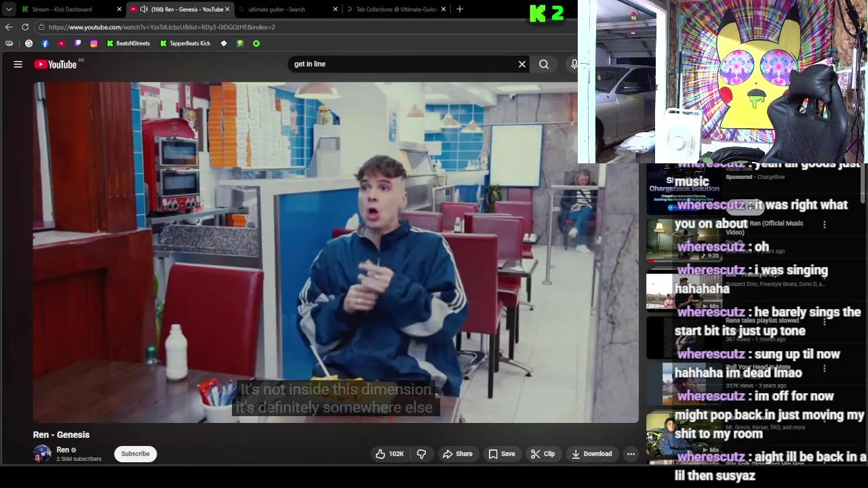Open options for Pull Your Head In Mate
This screenshot has width=868, height=488.
825,369
